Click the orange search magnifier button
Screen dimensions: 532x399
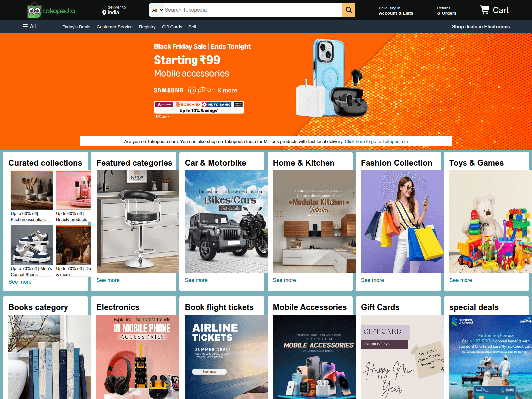(x=349, y=10)
